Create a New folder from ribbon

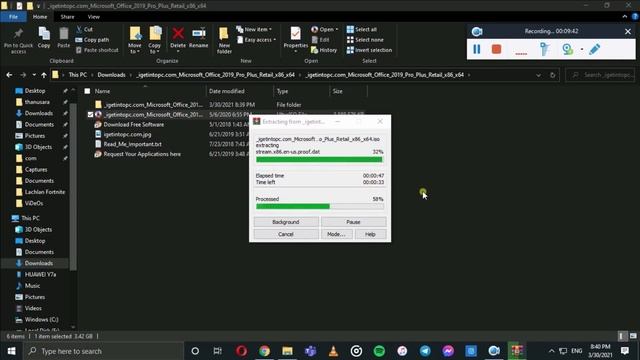(x=224, y=40)
